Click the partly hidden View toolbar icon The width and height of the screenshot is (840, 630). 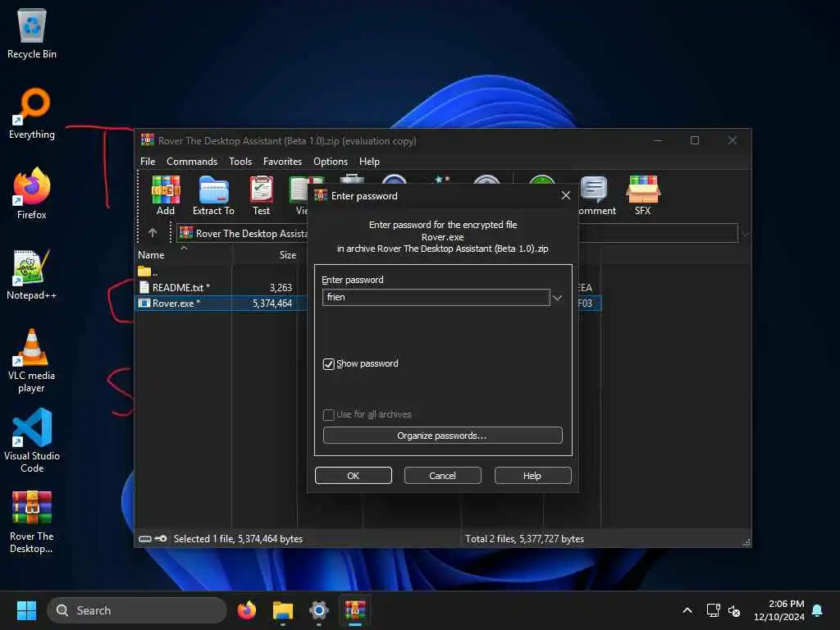pyautogui.click(x=300, y=195)
